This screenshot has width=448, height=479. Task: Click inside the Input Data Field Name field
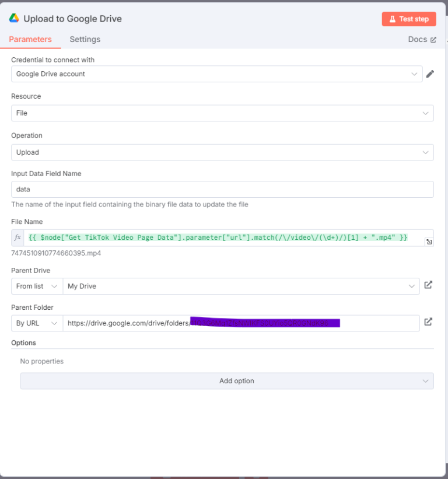[222, 189]
